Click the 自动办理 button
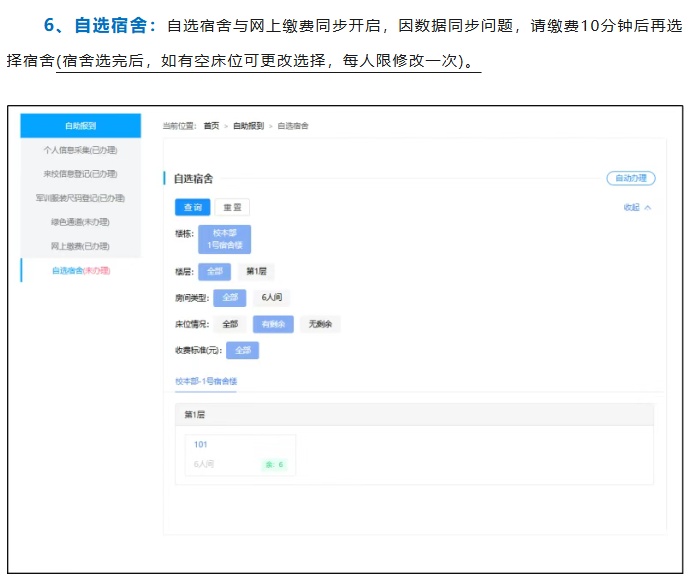 [630, 178]
